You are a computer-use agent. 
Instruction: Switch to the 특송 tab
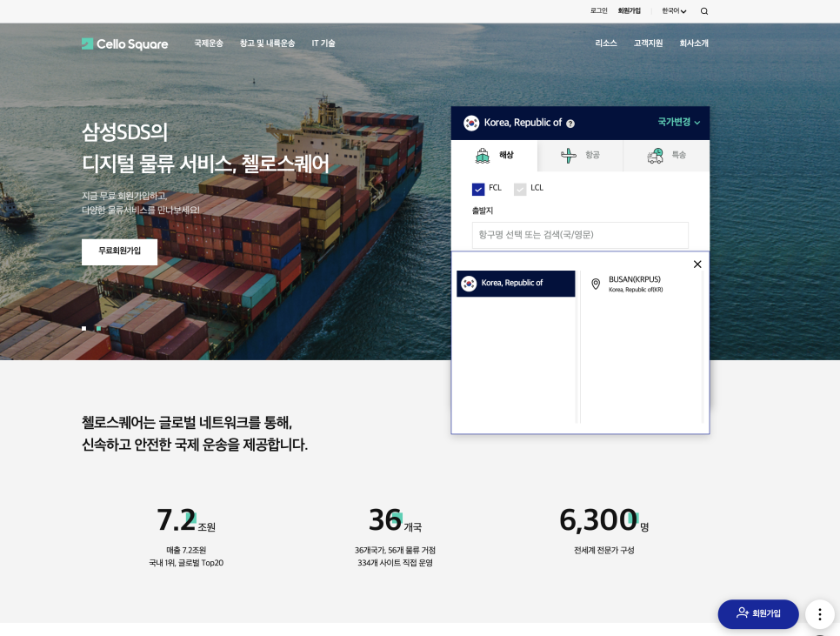666,156
